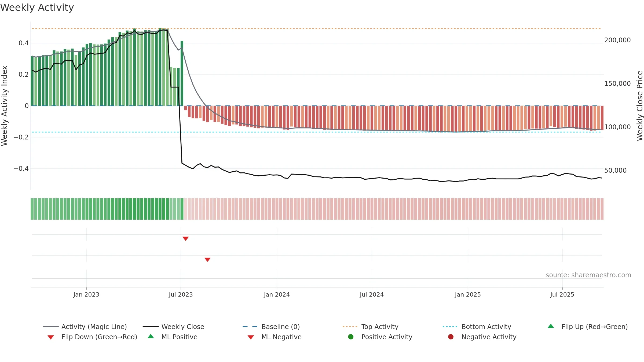
Task: Click the green Positive Activity circle icon
Action: pyautogui.click(x=351, y=337)
